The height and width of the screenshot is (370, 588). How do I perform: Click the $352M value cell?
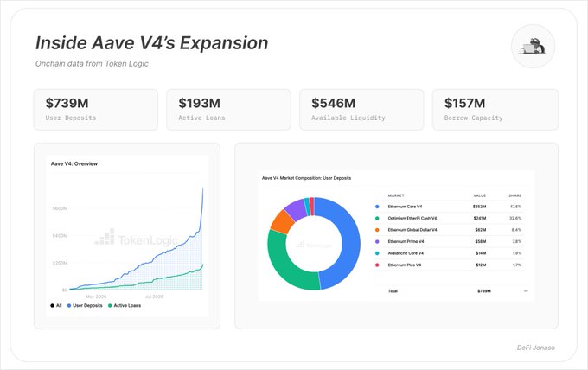(480, 207)
